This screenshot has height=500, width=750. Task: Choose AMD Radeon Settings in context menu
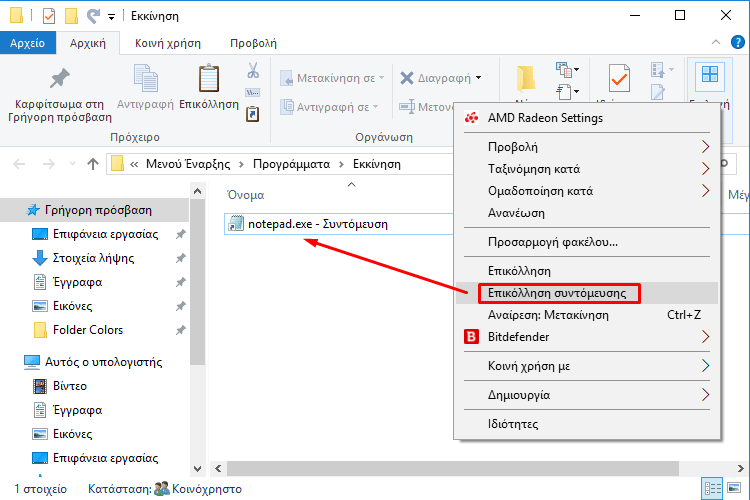(x=587, y=118)
